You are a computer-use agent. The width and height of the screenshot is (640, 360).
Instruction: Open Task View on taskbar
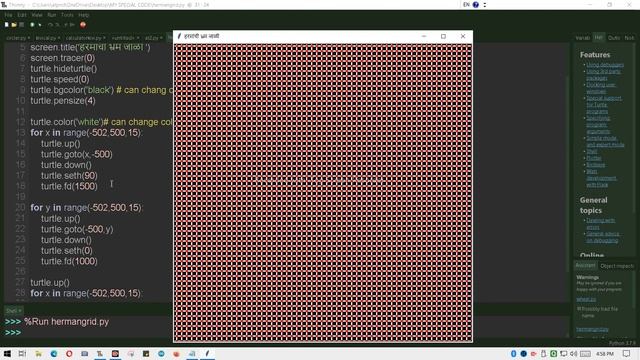(x=22, y=354)
